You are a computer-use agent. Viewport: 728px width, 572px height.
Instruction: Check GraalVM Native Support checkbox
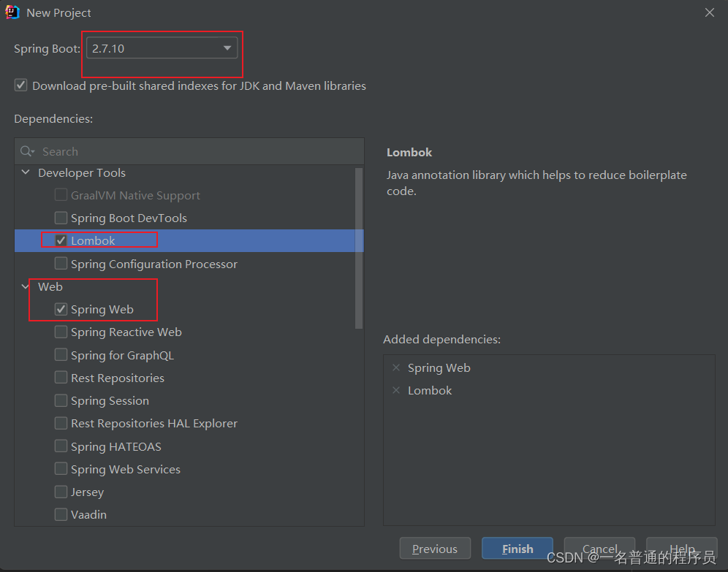[x=61, y=195]
